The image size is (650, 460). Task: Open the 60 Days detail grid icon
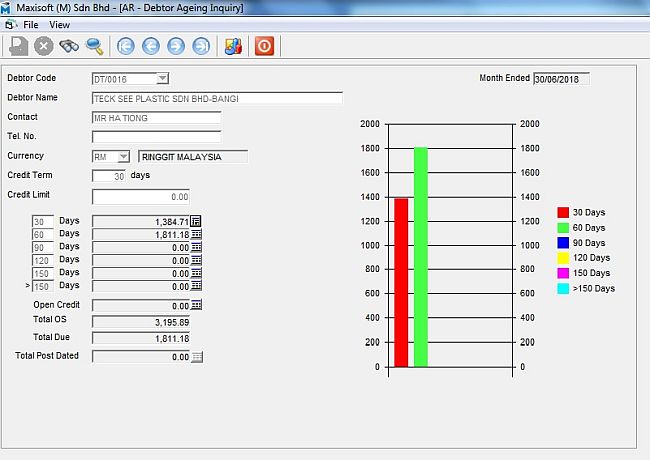tap(196, 234)
